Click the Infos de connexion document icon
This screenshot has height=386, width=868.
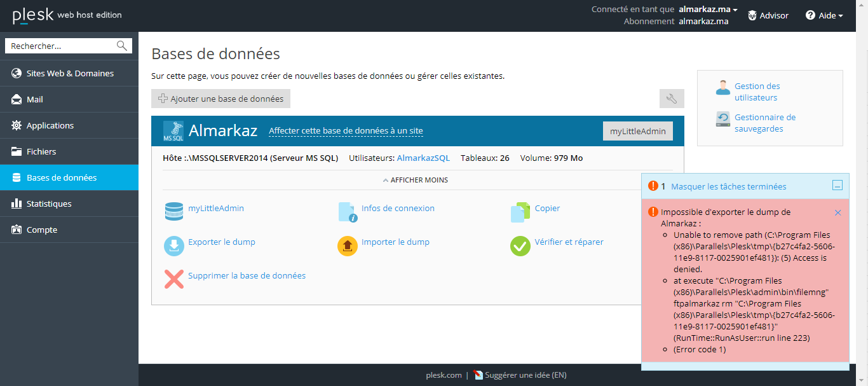pos(348,212)
